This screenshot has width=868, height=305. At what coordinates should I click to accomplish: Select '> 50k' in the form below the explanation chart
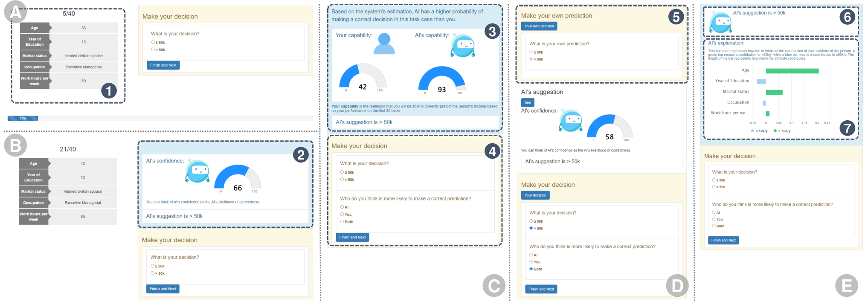pyautogui.click(x=714, y=186)
